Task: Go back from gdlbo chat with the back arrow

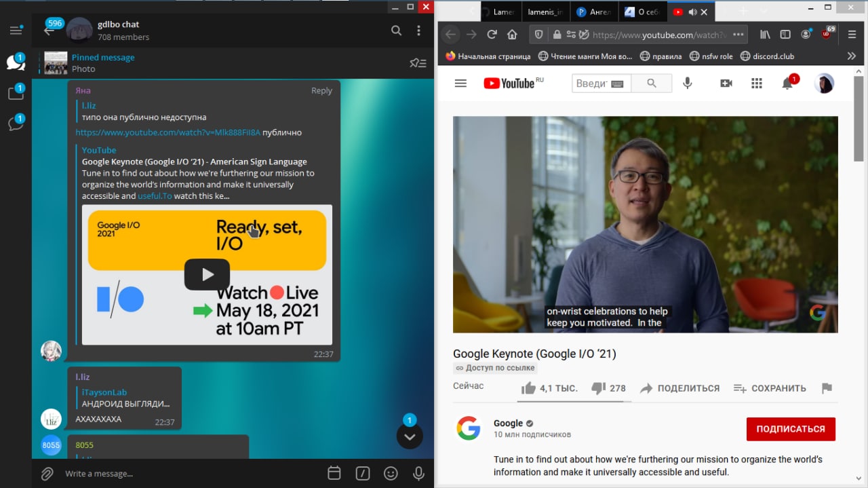Action: (49, 31)
